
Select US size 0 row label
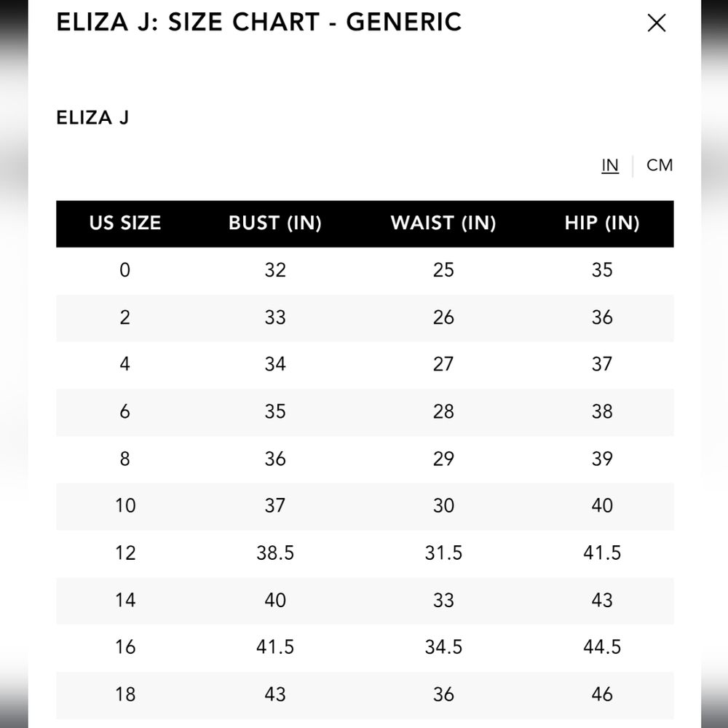point(125,270)
